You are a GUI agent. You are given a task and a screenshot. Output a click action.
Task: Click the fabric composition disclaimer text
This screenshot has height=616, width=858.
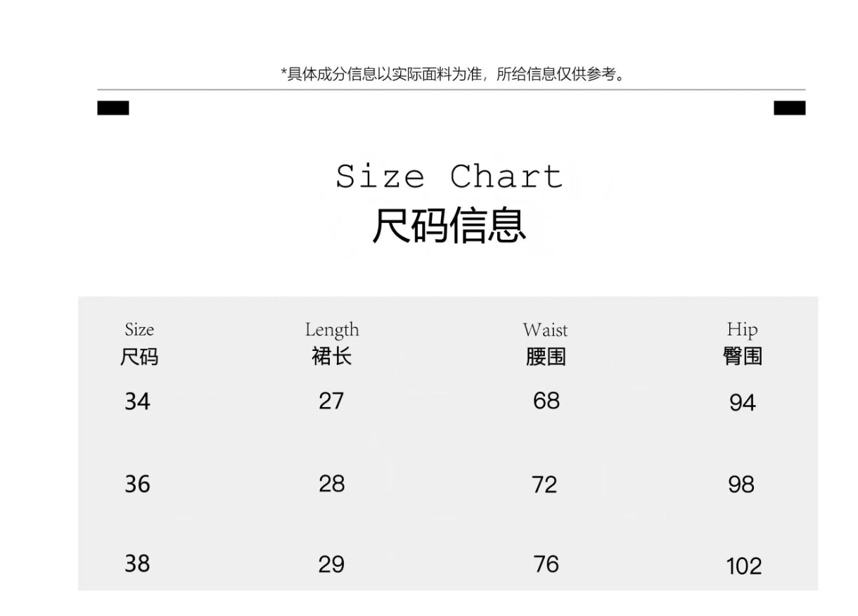453,74
